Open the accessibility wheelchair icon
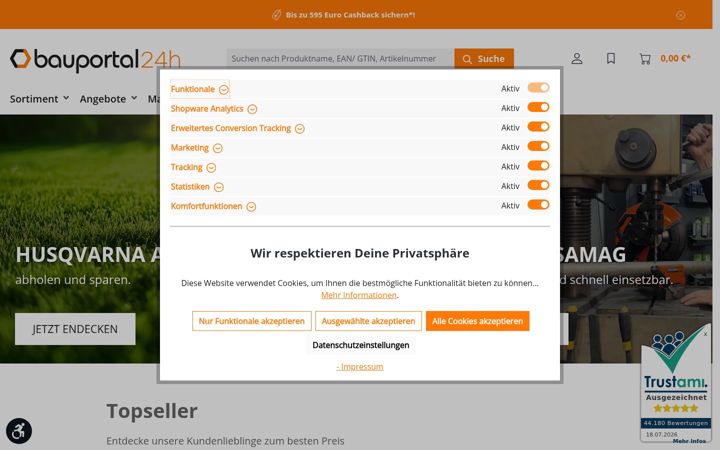The height and width of the screenshot is (450, 720). 19,431
